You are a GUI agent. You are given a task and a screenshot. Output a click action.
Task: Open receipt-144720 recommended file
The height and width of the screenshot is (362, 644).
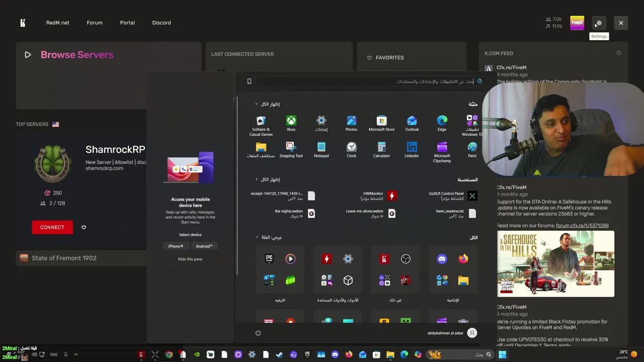point(283,196)
